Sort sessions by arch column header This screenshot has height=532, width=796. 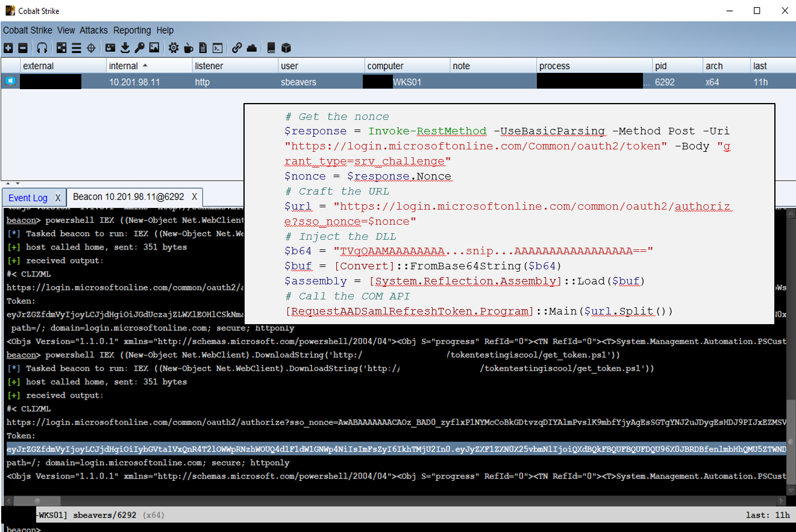click(727, 66)
